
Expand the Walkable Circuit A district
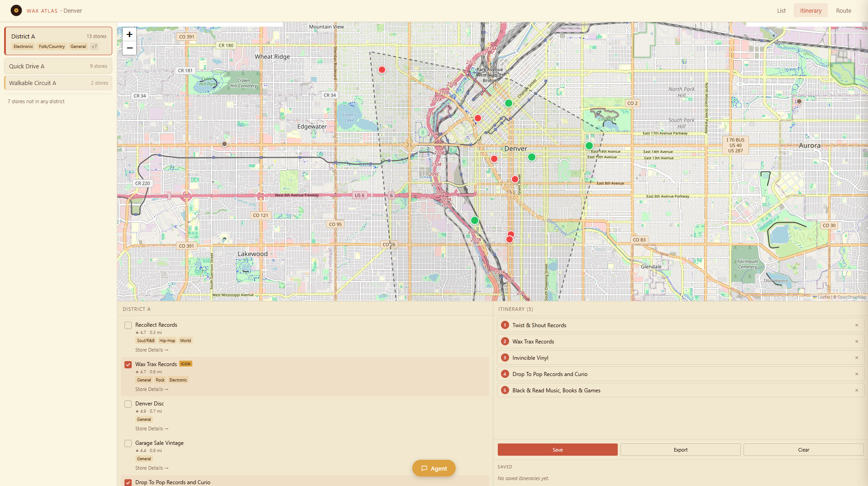tap(58, 83)
